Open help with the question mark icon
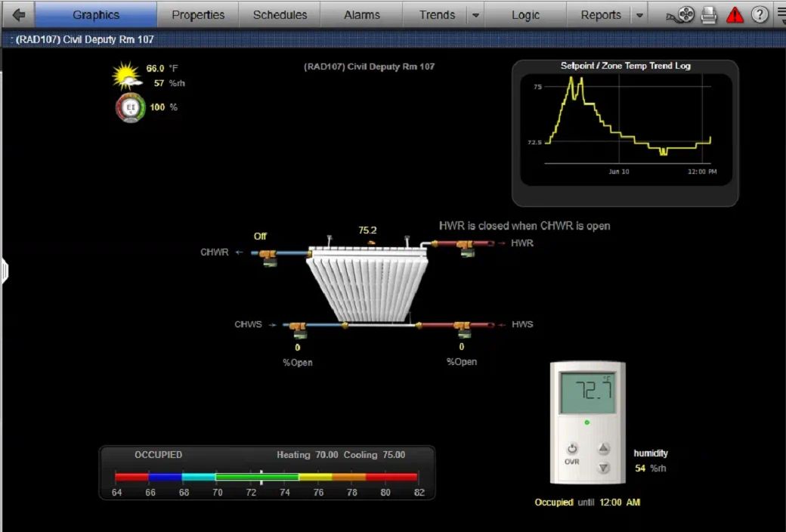Image resolution: width=786 pixels, height=532 pixels. click(x=760, y=14)
